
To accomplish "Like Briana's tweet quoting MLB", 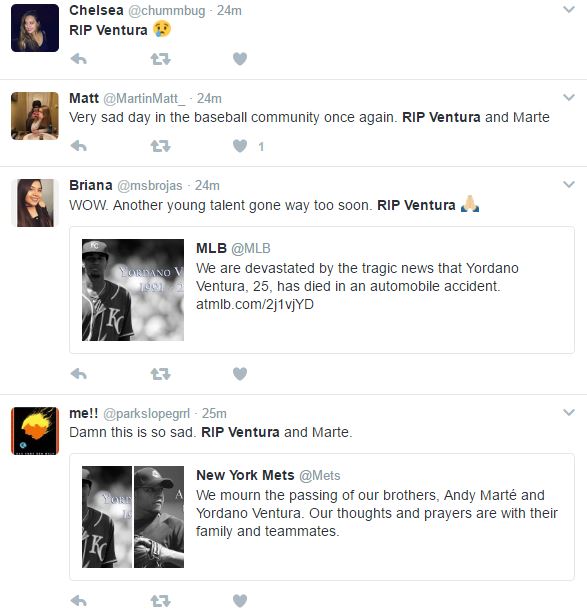I will point(240,374).
